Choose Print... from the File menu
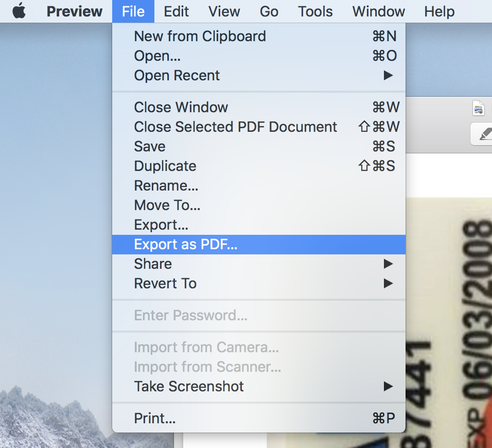This screenshot has width=492, height=448. (259, 418)
